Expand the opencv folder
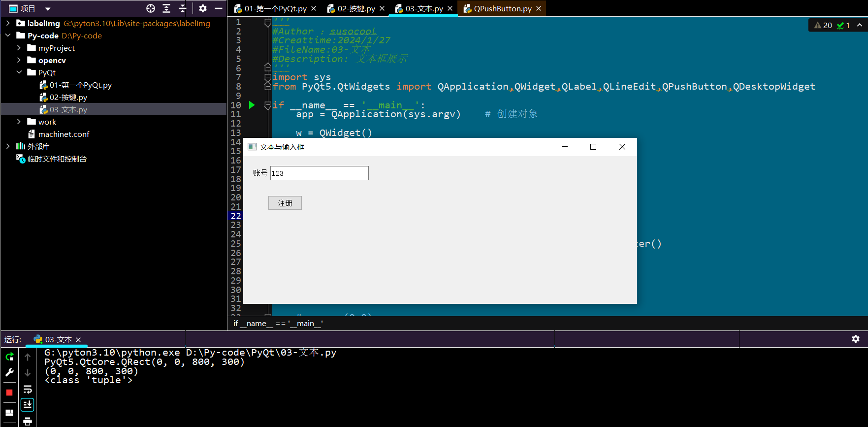 [x=19, y=60]
